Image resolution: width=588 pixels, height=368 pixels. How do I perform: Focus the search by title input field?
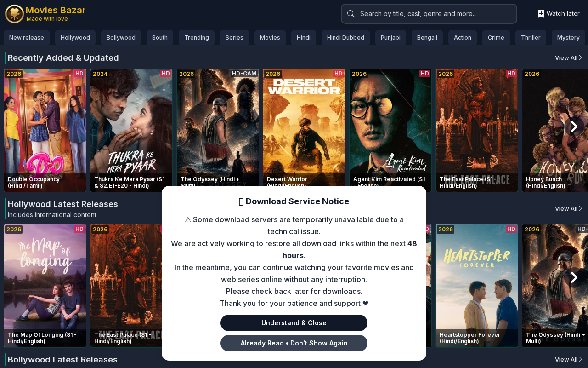[429, 14]
